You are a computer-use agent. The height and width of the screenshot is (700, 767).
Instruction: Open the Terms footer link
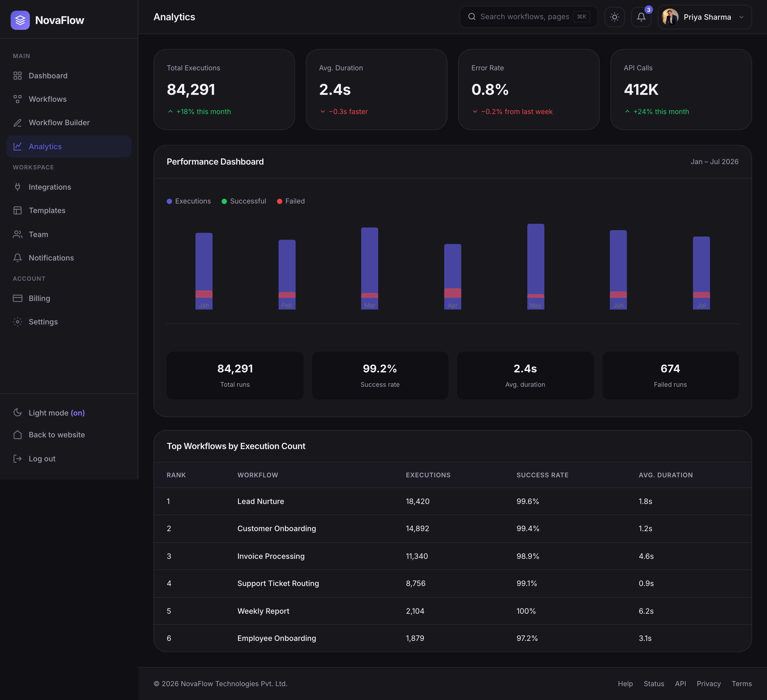pyautogui.click(x=741, y=684)
